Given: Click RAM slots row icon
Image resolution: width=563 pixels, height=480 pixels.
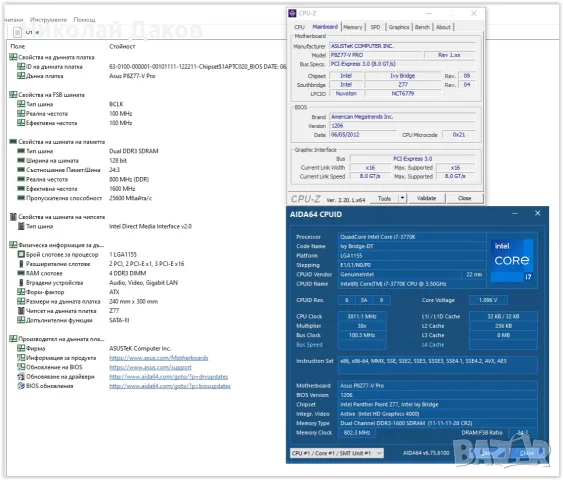Looking at the screenshot, I should [x=21, y=273].
